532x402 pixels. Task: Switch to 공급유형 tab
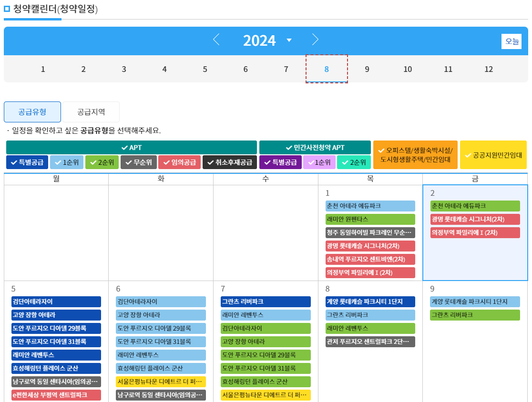32,112
